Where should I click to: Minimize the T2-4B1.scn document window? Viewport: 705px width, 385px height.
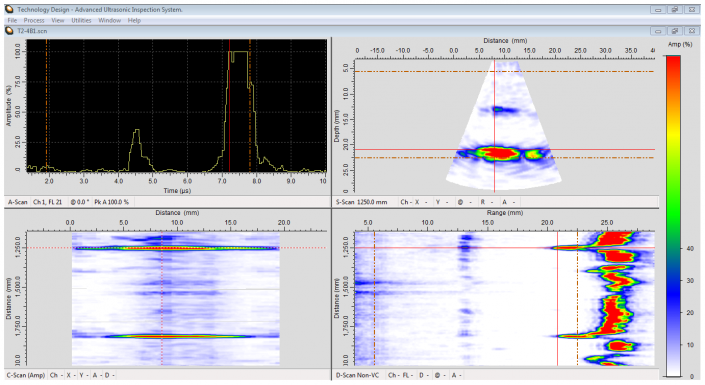coord(658,31)
